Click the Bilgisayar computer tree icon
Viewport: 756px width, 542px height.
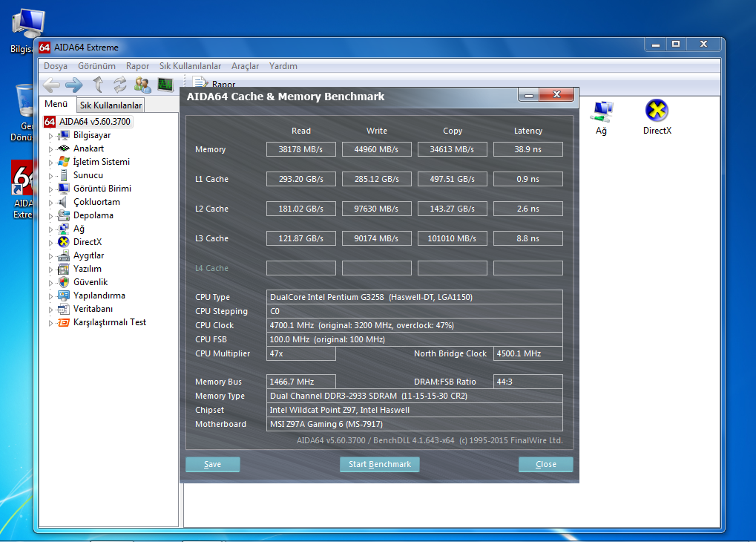click(64, 135)
